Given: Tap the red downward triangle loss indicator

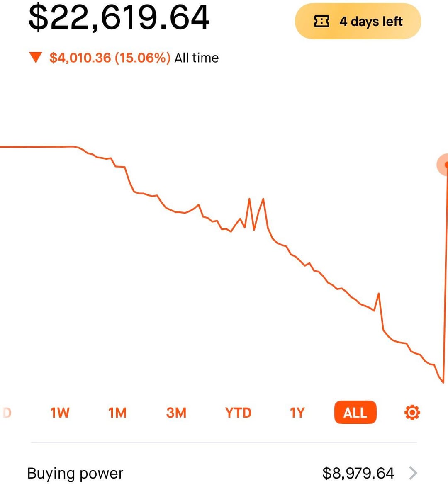Looking at the screenshot, I should pyautogui.click(x=36, y=57).
